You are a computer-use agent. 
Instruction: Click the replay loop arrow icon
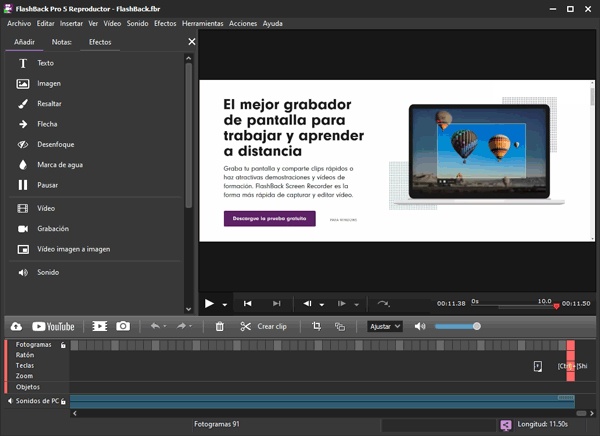[x=383, y=304]
